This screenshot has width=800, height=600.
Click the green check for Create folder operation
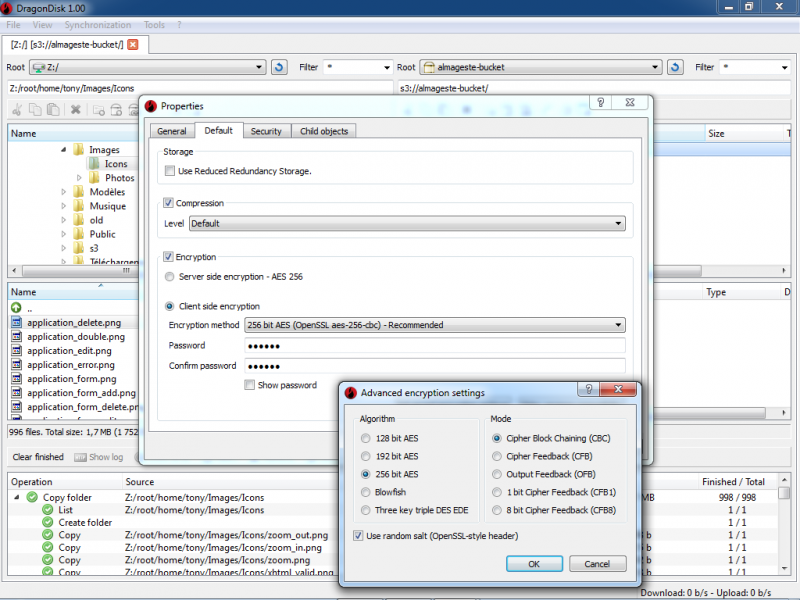[x=47, y=522]
